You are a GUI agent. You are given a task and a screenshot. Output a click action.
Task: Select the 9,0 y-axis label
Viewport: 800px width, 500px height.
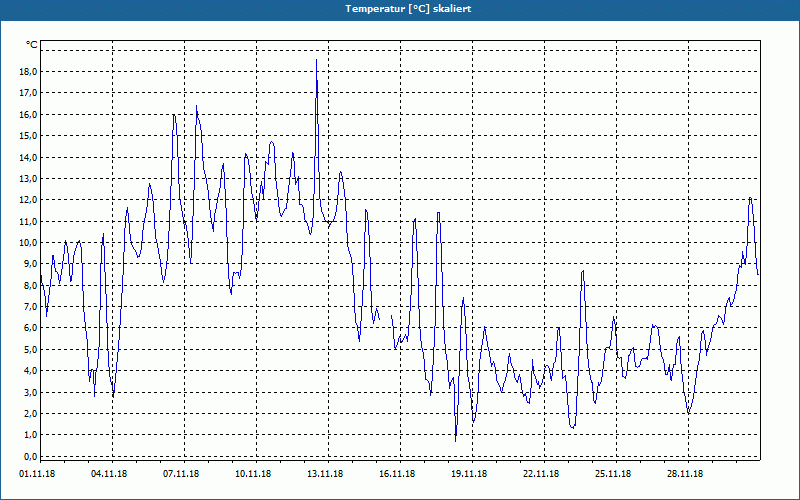coord(30,264)
